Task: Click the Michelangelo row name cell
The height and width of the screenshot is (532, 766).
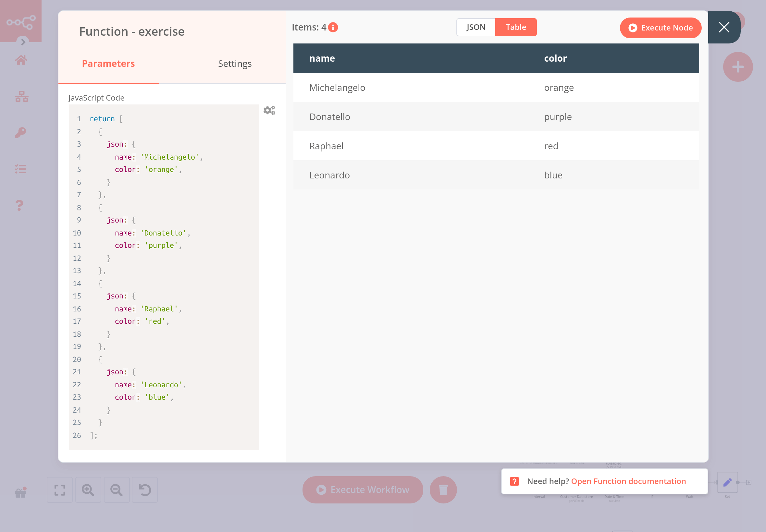Action: coord(337,88)
